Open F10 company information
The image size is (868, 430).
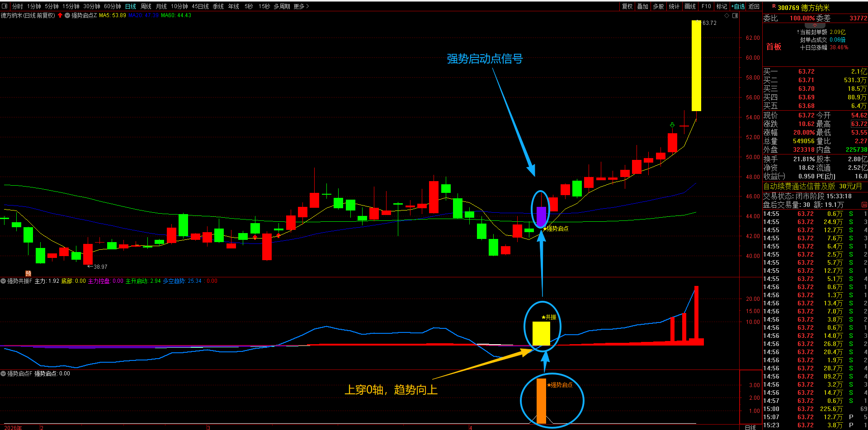coord(706,6)
